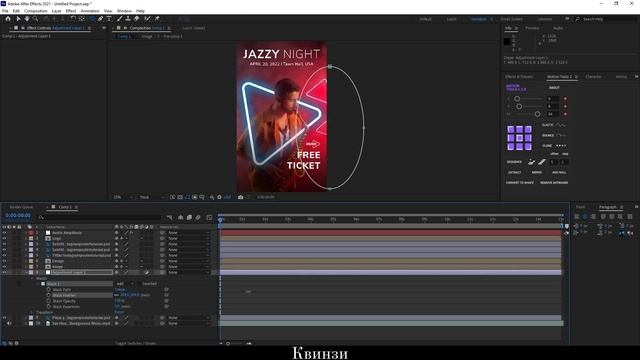Switch to the Preview panel tab
The image size is (640, 360).
pyautogui.click(x=532, y=28)
